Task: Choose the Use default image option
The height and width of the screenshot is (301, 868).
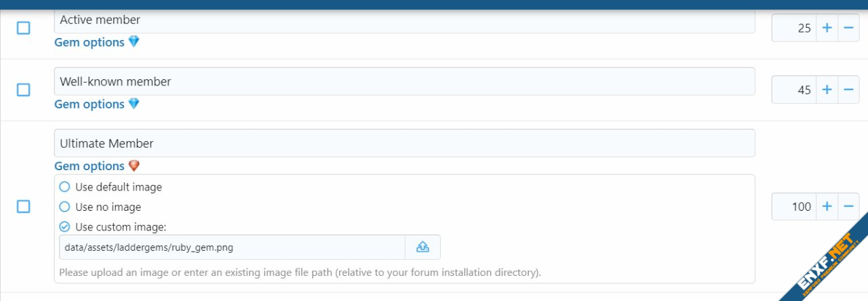Action: coord(65,187)
